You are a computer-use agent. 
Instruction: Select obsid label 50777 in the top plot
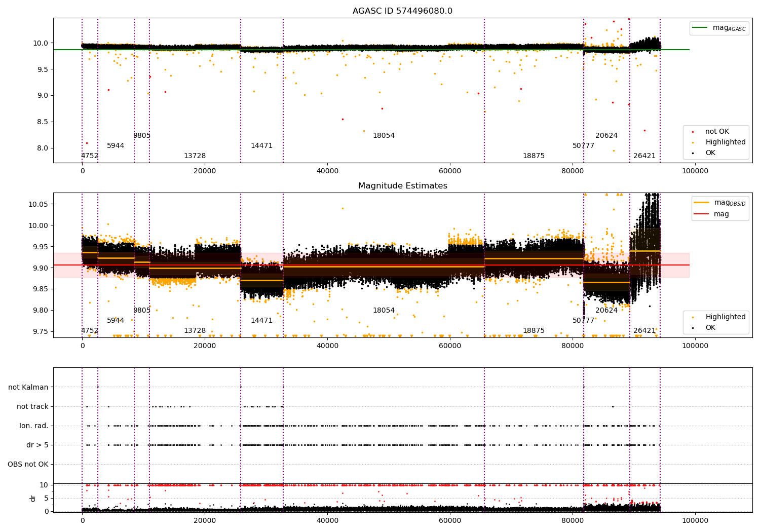[x=584, y=146]
